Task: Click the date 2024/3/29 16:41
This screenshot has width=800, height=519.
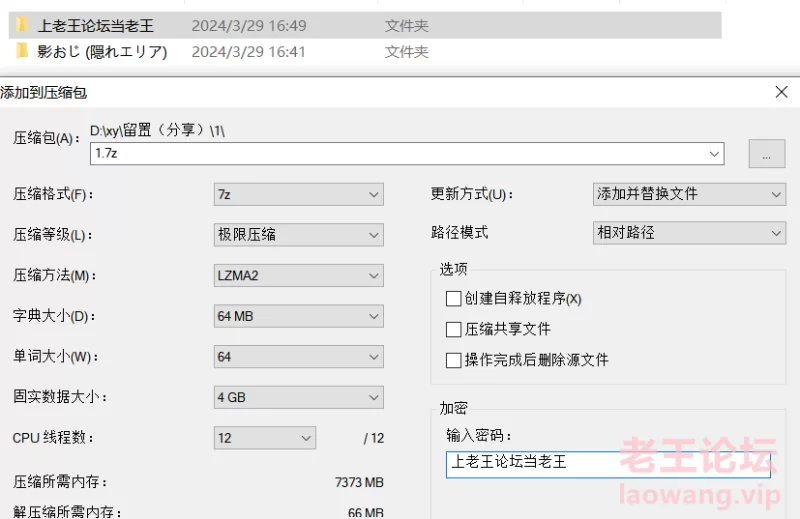Action: coord(248,52)
